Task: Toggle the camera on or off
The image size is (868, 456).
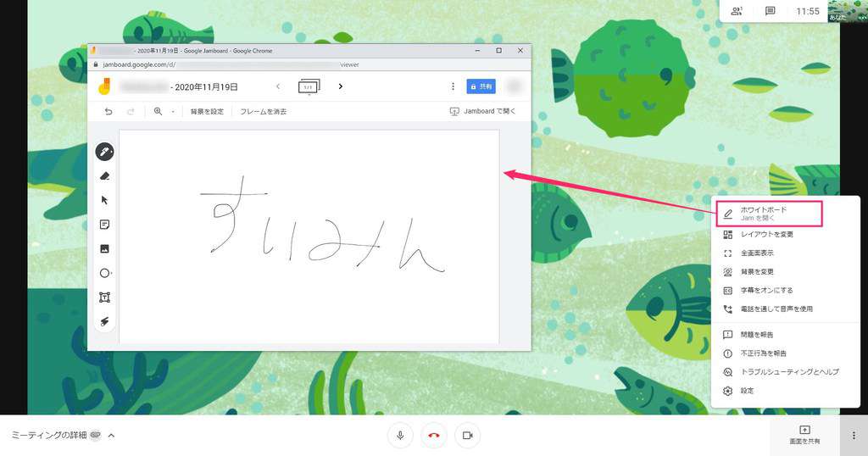Action: (466, 435)
